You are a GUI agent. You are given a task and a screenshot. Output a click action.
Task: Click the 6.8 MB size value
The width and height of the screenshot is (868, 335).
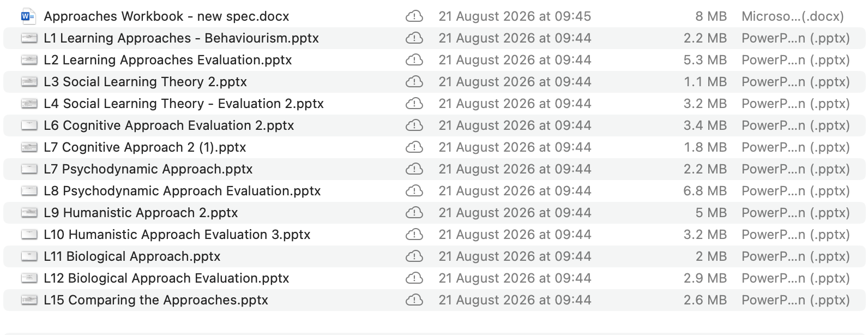click(705, 191)
